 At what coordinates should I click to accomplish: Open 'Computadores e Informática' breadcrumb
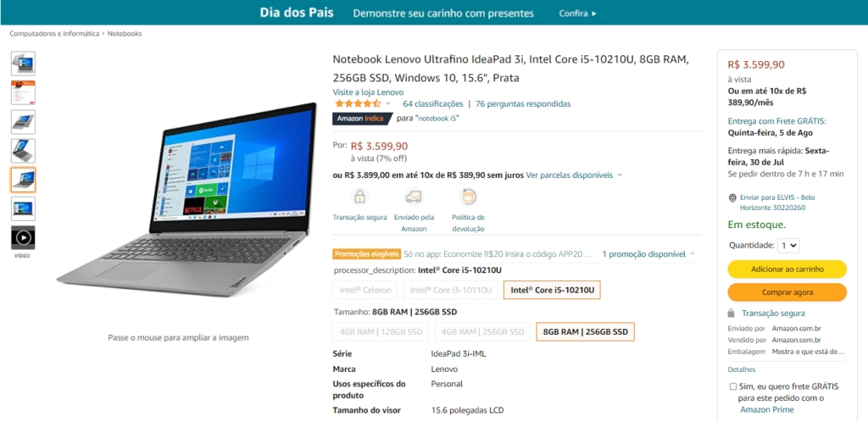pos(54,34)
